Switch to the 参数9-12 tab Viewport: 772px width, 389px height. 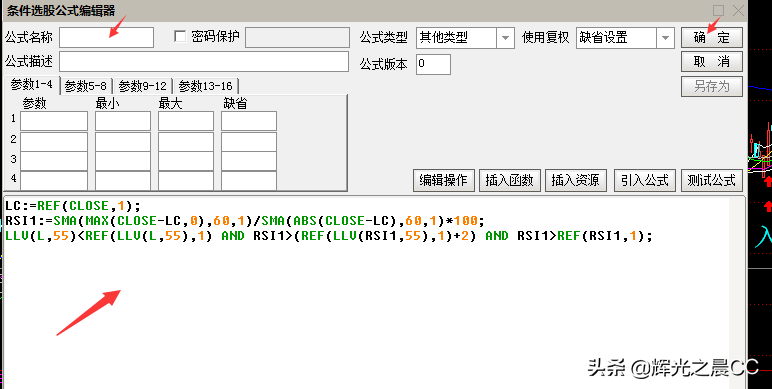tap(143, 87)
